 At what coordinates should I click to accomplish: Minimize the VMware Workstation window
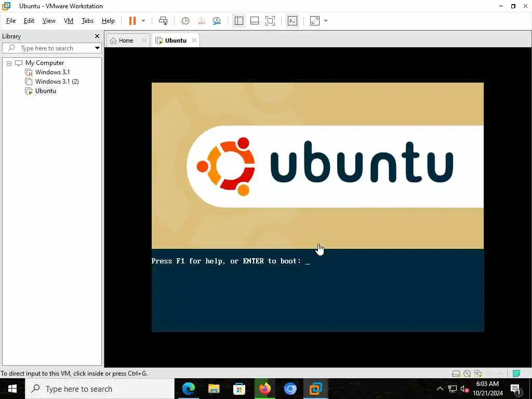[501, 6]
